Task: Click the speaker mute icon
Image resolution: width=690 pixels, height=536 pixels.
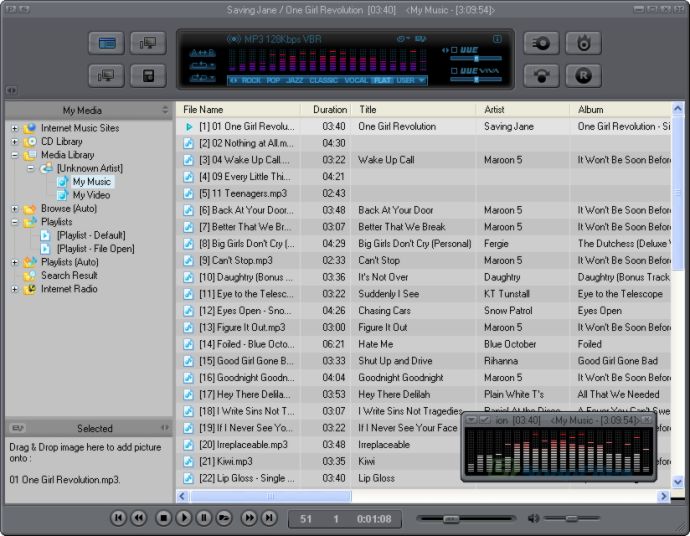Action: pos(534,518)
